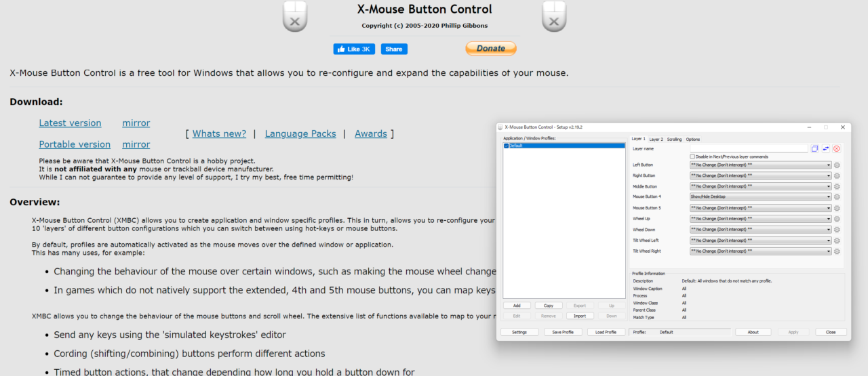This screenshot has height=376, width=868.
Task: Open gear settings for Tilt Wheel Right
Action: point(837,251)
